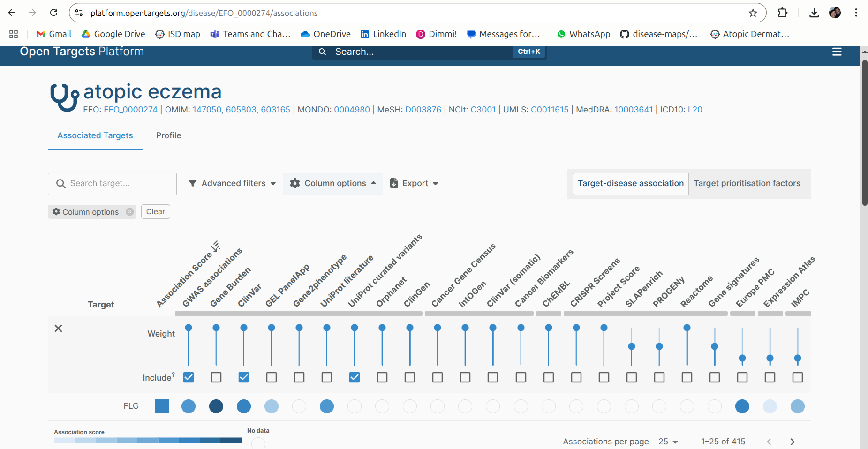This screenshot has width=868, height=449.
Task: Uncheck the Association Score include checkbox
Action: [189, 377]
